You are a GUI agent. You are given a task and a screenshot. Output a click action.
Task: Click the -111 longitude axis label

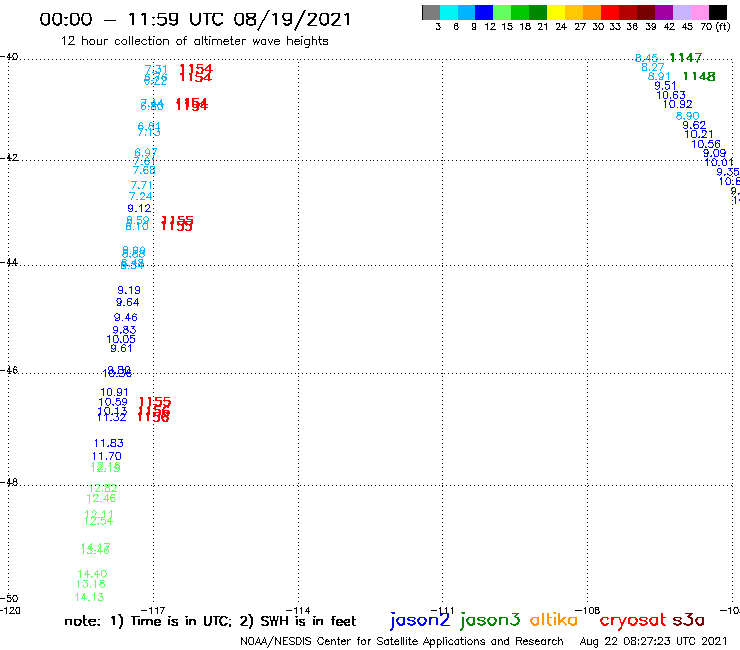click(x=442, y=610)
